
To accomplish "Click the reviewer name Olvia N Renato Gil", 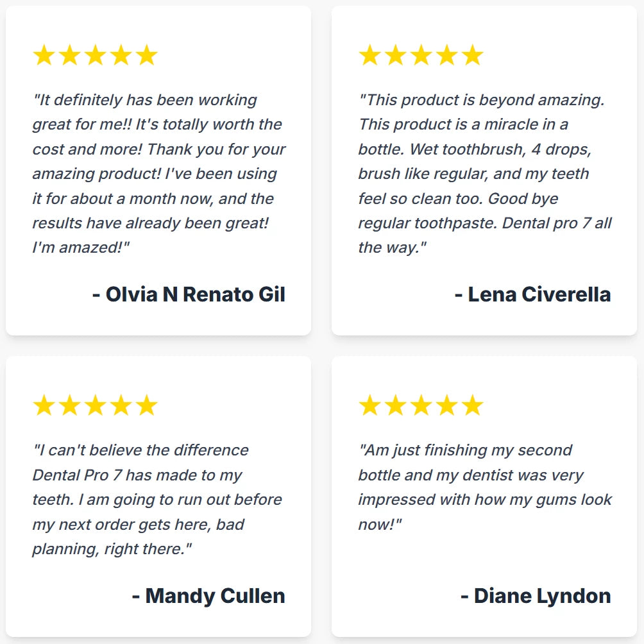I will coord(189,294).
